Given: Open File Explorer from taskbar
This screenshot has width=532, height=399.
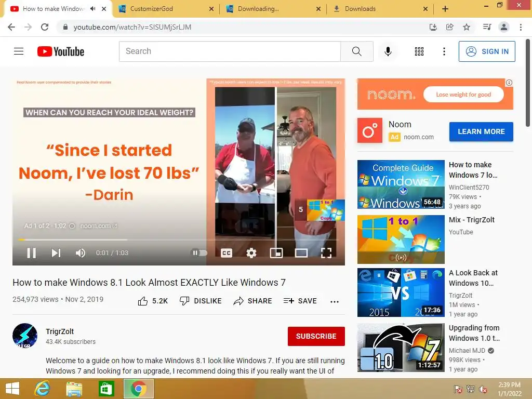Looking at the screenshot, I should (x=74, y=389).
